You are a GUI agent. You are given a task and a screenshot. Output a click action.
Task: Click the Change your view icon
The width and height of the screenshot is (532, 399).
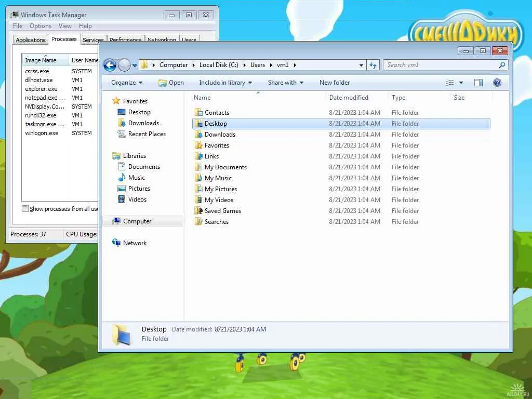coord(449,83)
